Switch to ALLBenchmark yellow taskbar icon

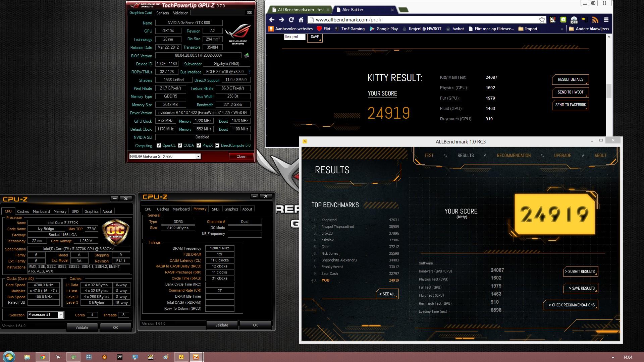[181, 357]
